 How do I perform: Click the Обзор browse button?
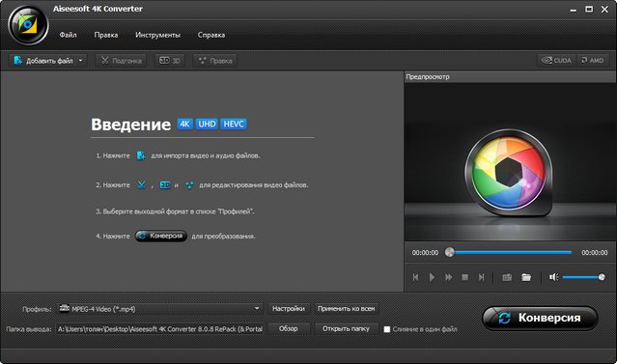pos(289,328)
